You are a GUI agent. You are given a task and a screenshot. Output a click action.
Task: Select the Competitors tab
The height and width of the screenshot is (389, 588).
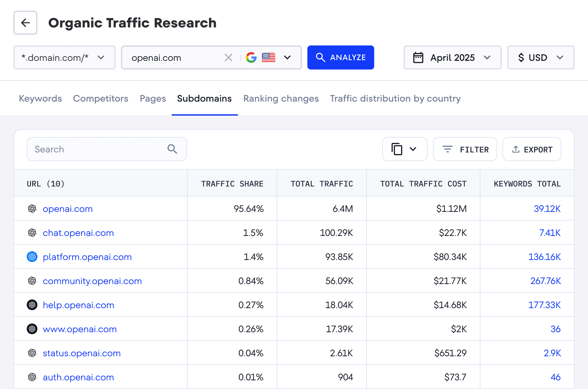(x=101, y=99)
